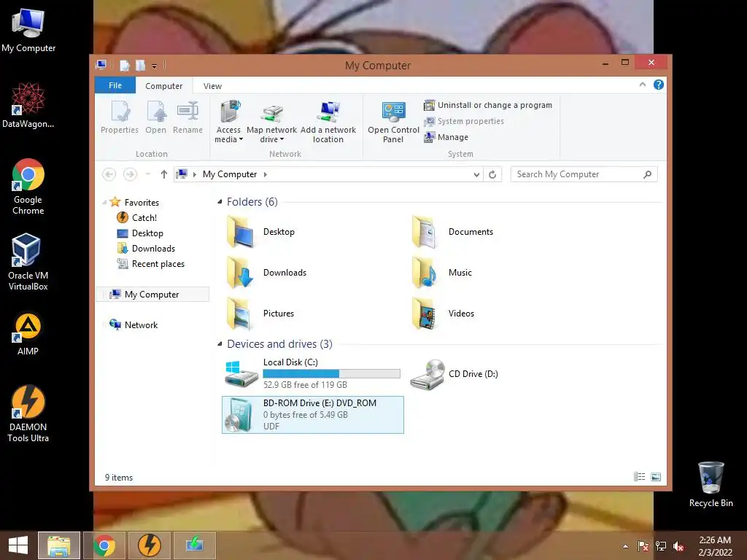Open Recent places in Favorites
747x560 pixels.
[150, 264]
